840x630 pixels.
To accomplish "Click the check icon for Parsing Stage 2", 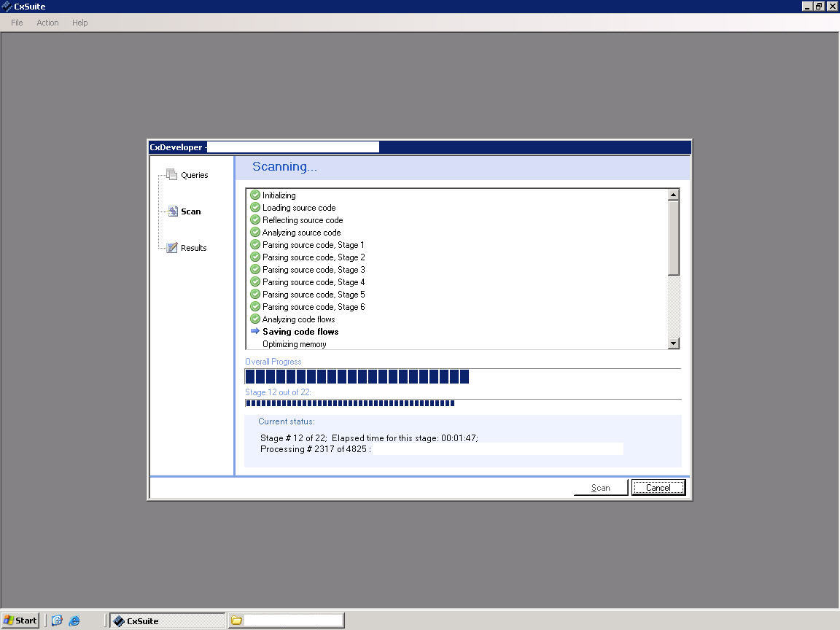I will (255, 257).
